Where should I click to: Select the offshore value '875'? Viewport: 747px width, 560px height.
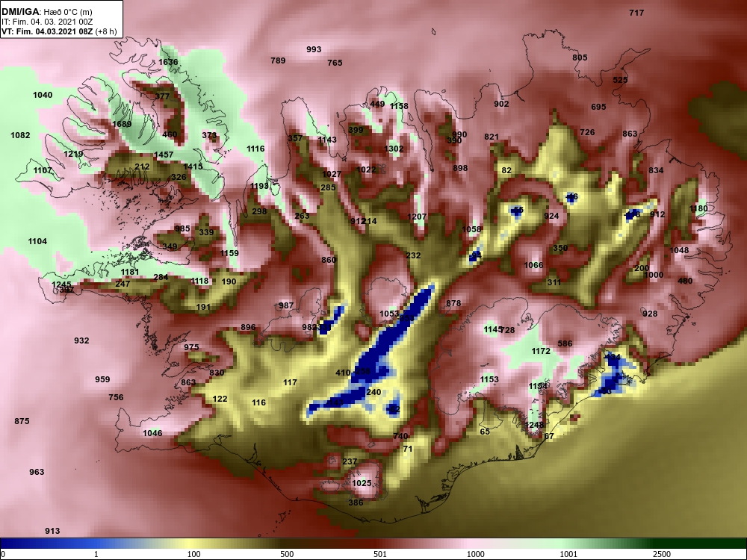point(22,421)
